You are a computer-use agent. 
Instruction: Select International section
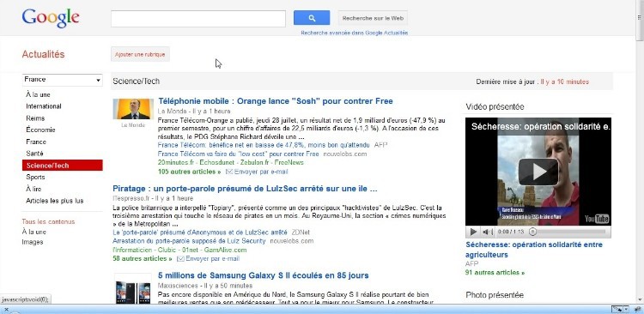pyautogui.click(x=44, y=106)
